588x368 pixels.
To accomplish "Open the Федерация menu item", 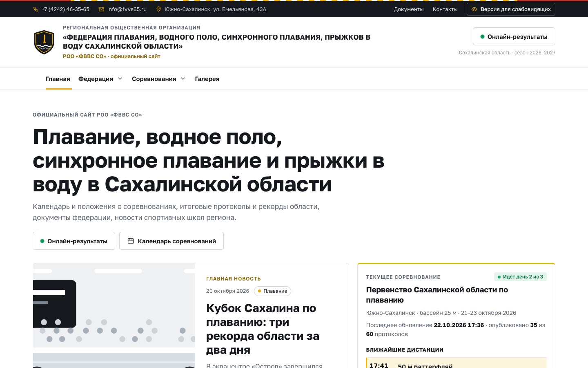I will (x=96, y=79).
